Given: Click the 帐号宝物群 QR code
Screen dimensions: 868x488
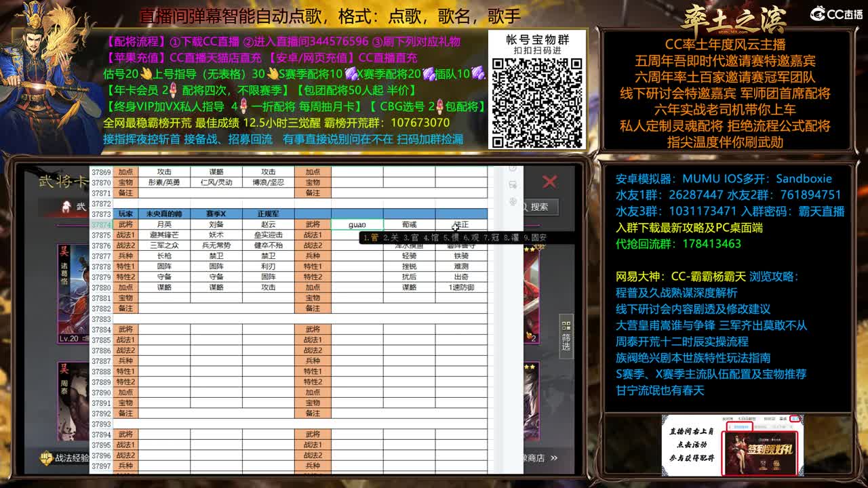Looking at the screenshot, I should 536,103.
